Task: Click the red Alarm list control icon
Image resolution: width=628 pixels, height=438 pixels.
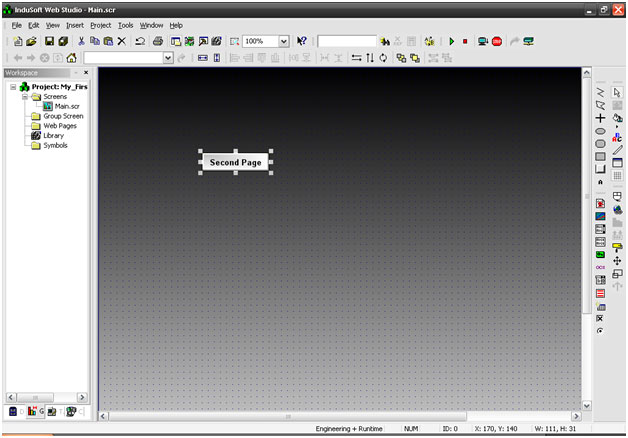Action: click(x=600, y=293)
